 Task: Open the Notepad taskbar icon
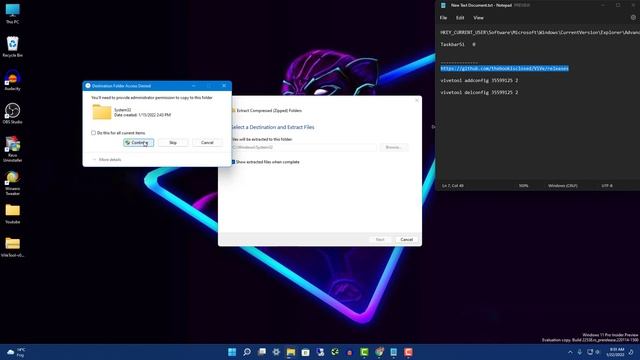[393, 352]
